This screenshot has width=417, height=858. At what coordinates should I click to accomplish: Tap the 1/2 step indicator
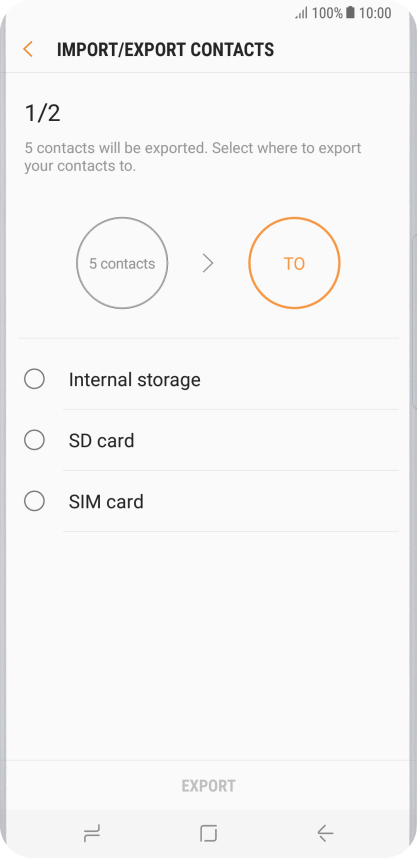click(x=43, y=114)
